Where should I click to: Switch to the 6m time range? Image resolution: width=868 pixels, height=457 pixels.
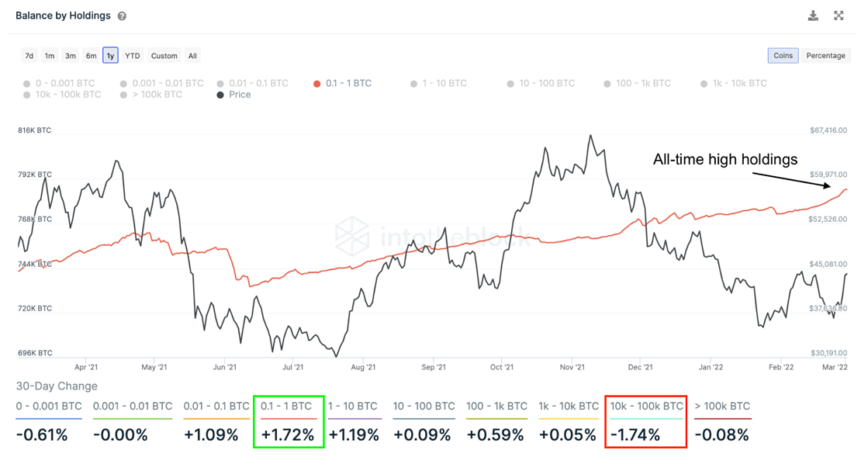(91, 55)
